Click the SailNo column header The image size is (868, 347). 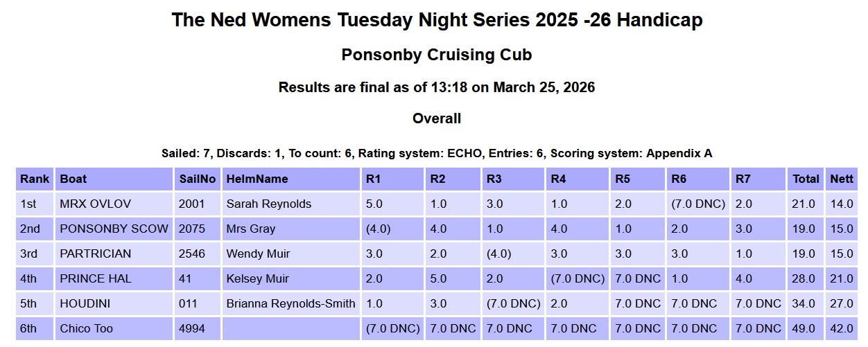coord(197,179)
